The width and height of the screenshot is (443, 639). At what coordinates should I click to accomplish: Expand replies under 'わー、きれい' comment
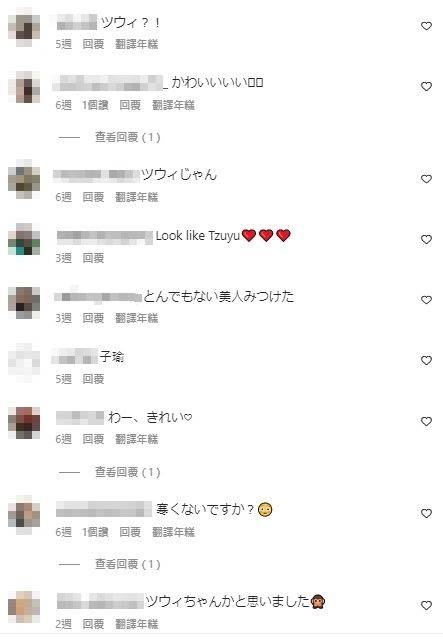(x=128, y=472)
